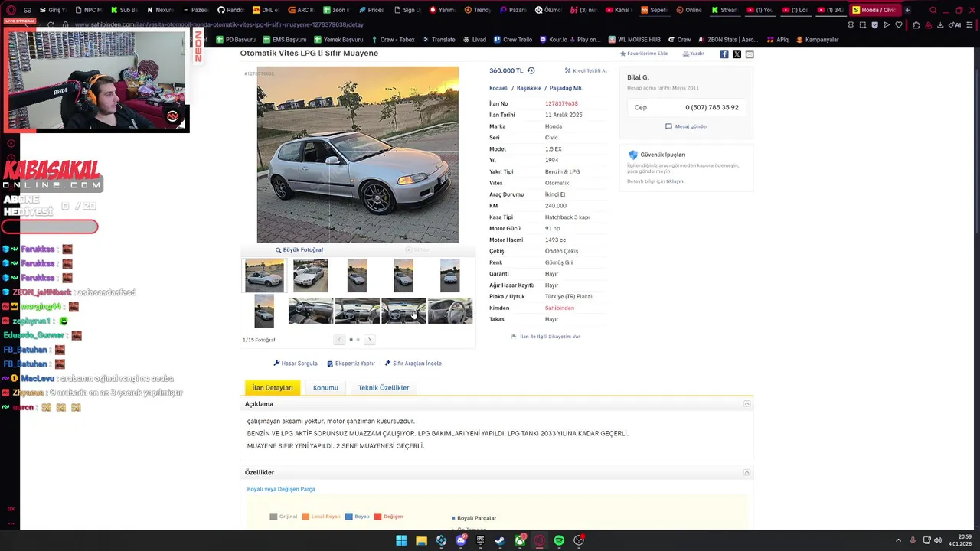Click the Yazdır print link
980x551 pixels.
pos(693,54)
